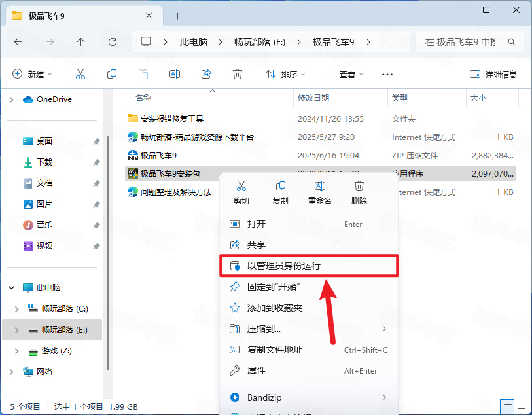This screenshot has width=532, height=415.
Task: Click the Rename icon in toolbar
Action: 175,74
